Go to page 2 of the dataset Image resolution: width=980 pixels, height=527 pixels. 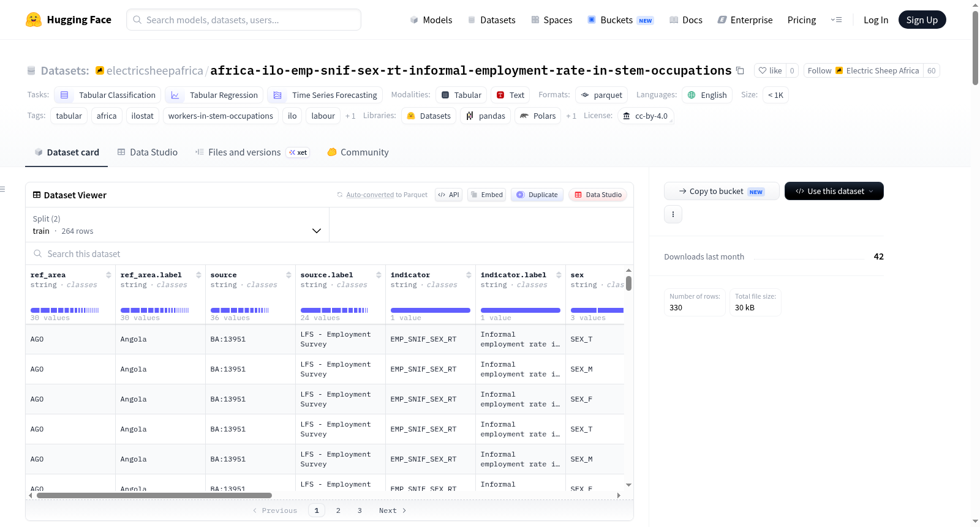point(338,510)
